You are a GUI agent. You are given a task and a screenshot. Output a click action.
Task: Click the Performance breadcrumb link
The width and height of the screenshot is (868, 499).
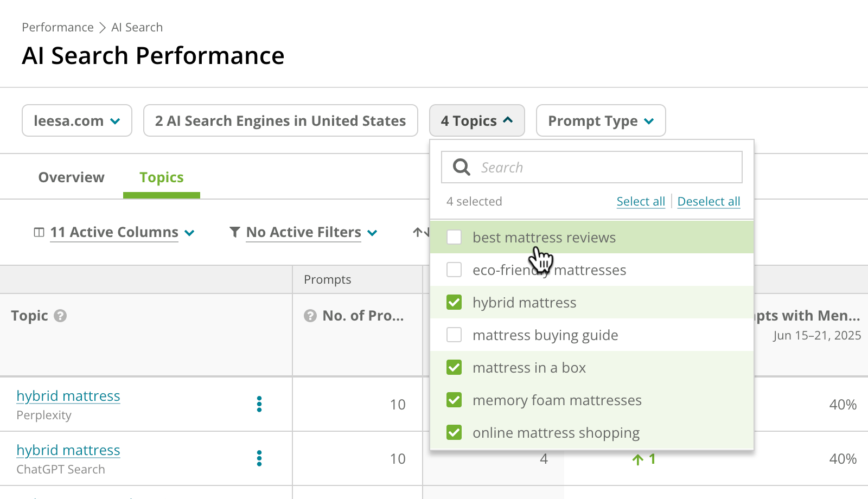coord(58,27)
